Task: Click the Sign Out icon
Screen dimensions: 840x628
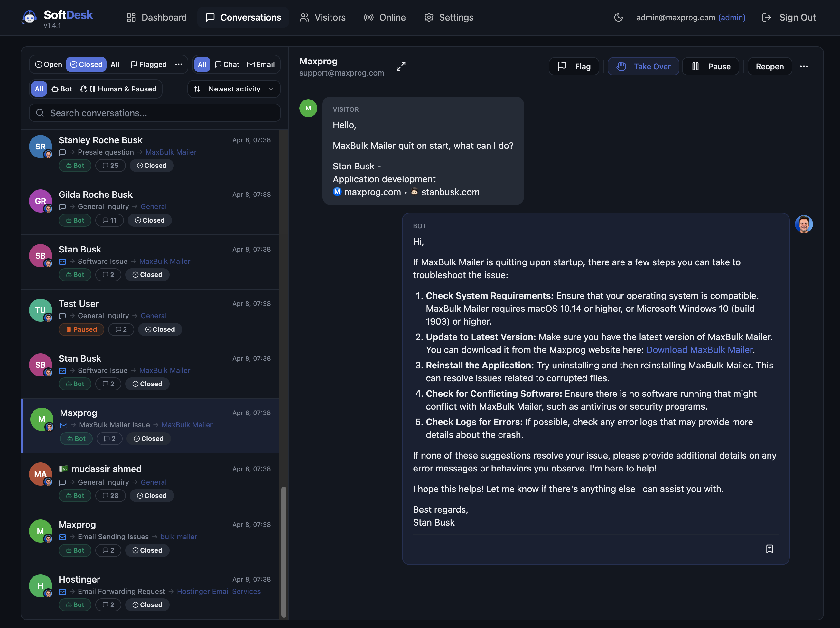Action: click(x=767, y=17)
